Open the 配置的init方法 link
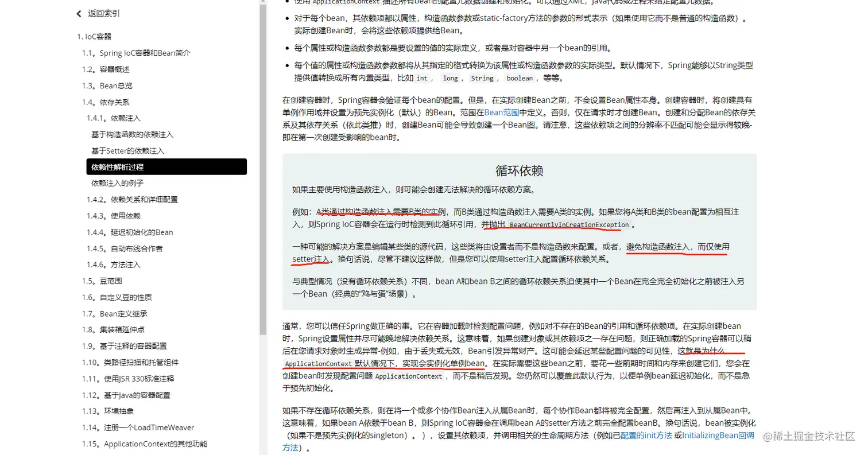The image size is (868, 455). point(646,435)
